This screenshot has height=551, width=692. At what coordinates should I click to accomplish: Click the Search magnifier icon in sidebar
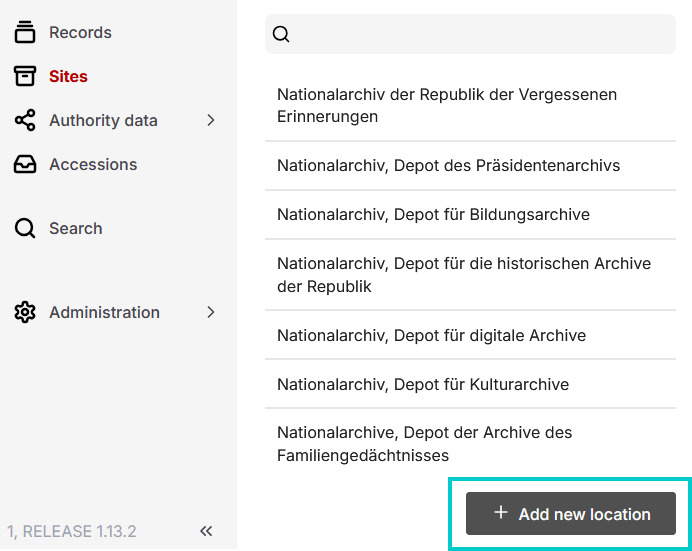[x=25, y=228]
